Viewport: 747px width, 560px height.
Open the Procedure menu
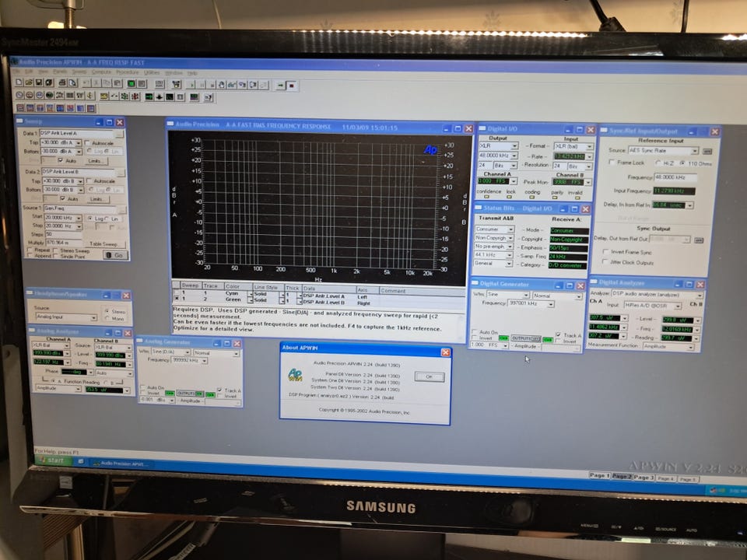coord(128,72)
